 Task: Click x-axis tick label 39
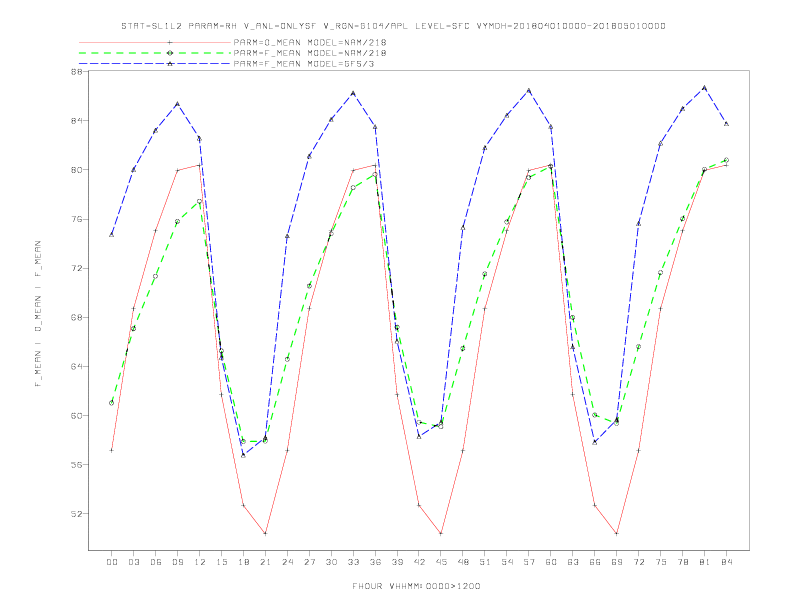(x=397, y=562)
